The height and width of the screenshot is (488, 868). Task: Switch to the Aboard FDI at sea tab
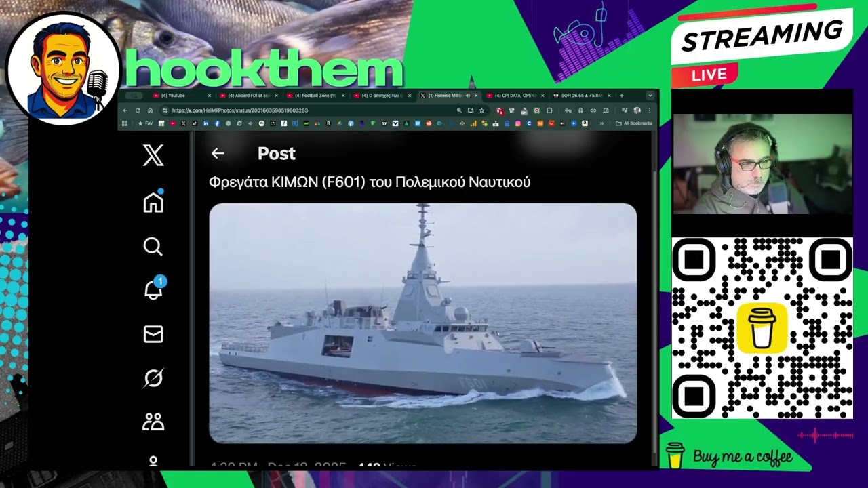coord(249,96)
